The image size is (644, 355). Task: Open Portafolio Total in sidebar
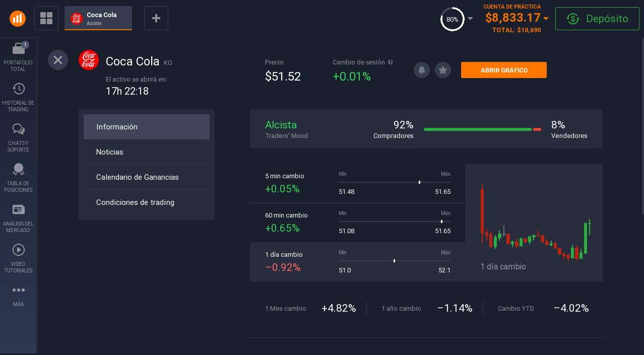[18, 56]
